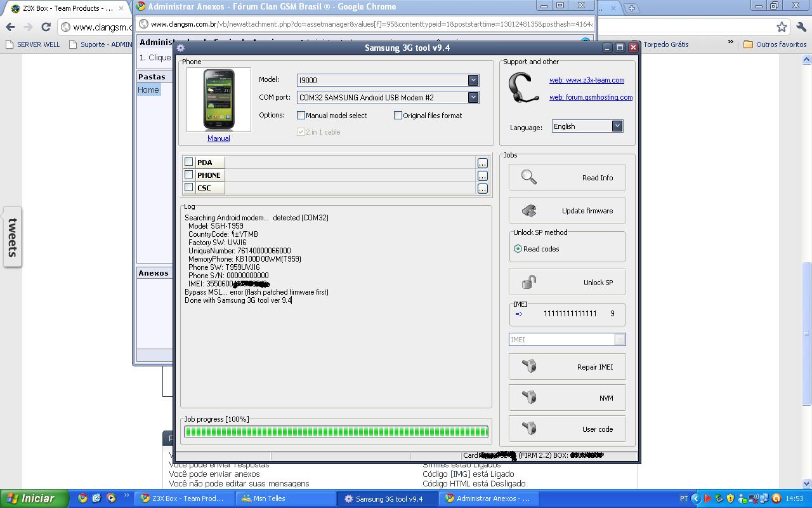The height and width of the screenshot is (508, 812).
Task: Click Chrome back arrow button
Action: coord(10,27)
